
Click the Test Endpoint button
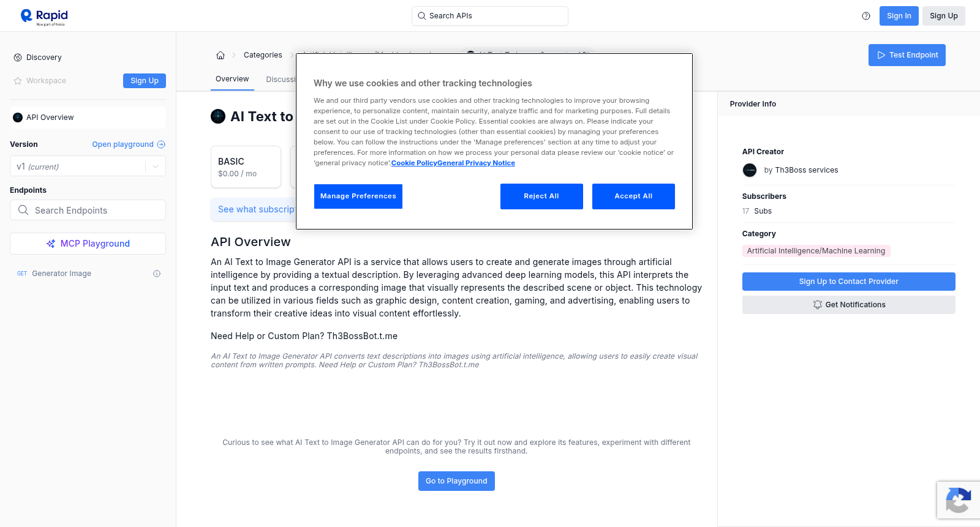[x=907, y=55]
